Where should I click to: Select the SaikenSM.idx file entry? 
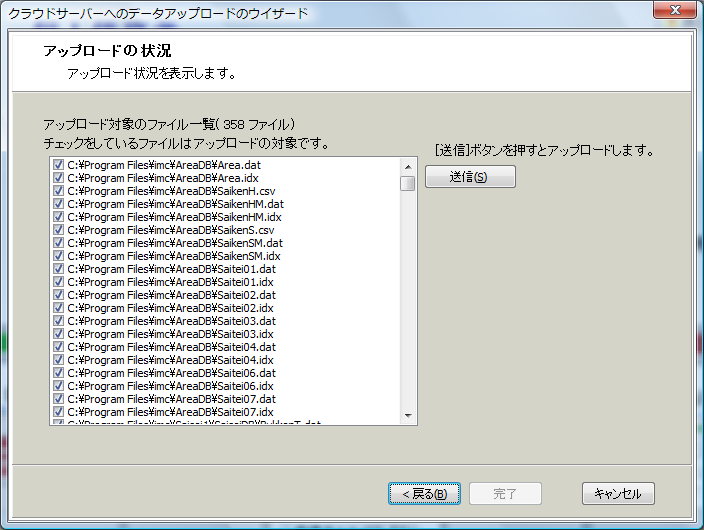coord(174,256)
